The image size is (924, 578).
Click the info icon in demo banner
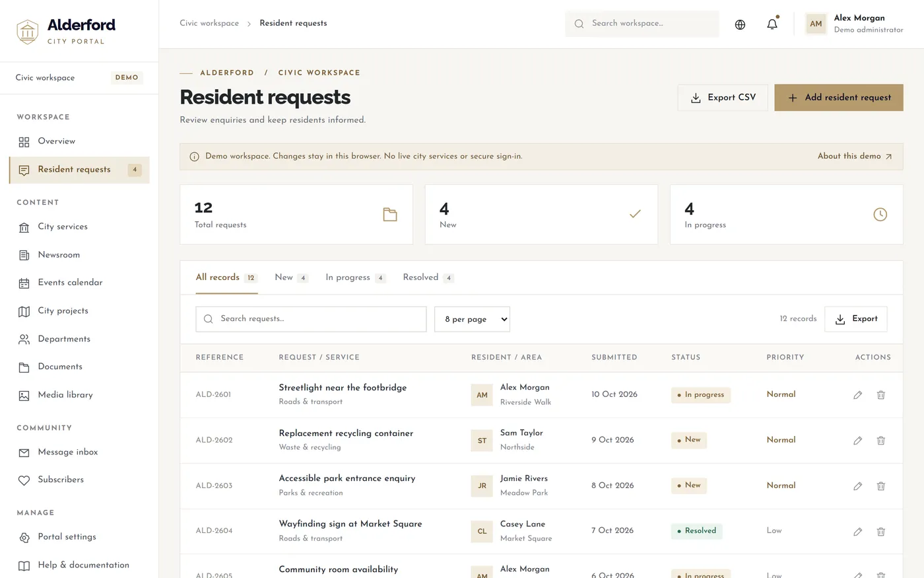pyautogui.click(x=194, y=157)
